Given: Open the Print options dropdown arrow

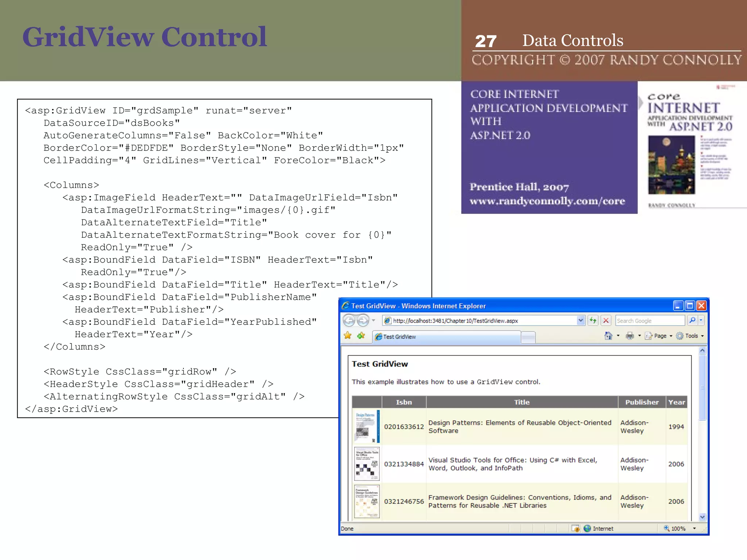Looking at the screenshot, I should point(639,336).
